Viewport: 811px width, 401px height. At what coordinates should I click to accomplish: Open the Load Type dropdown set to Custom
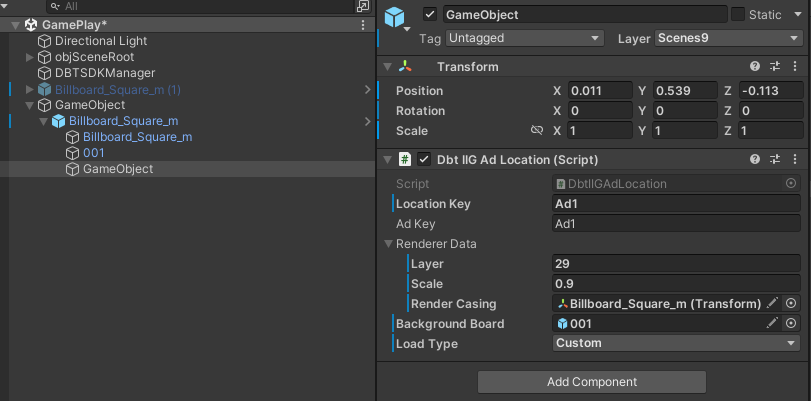[677, 343]
